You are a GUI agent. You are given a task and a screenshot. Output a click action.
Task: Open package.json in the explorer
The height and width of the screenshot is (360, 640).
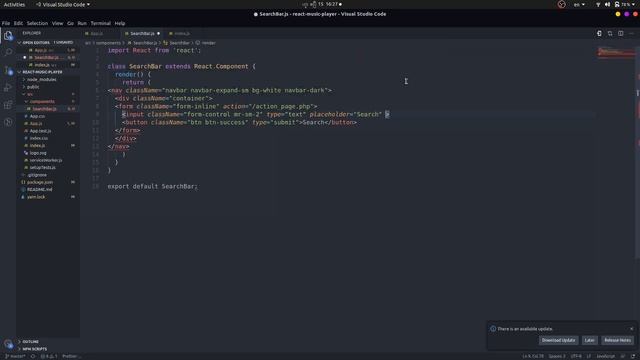coord(40,182)
